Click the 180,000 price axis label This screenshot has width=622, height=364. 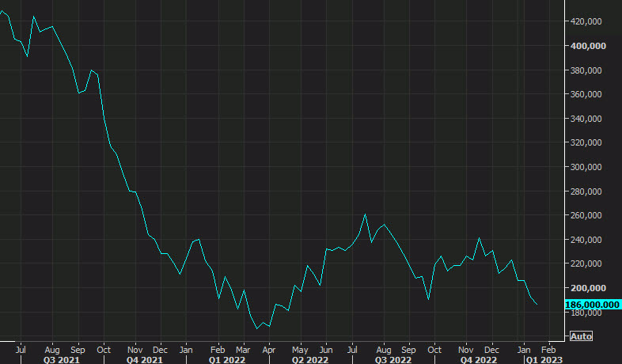pyautogui.click(x=588, y=313)
